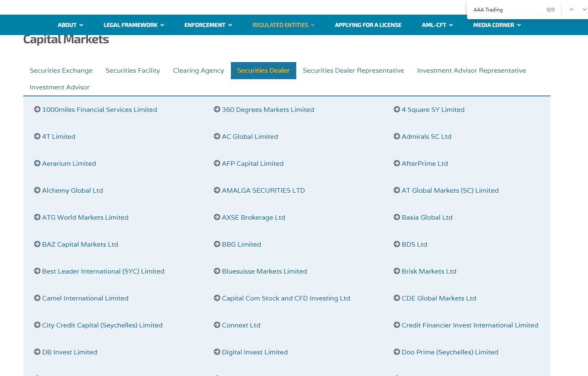This screenshot has width=588, height=376.
Task: Open the Connext Ltd entry
Action: 241,325
